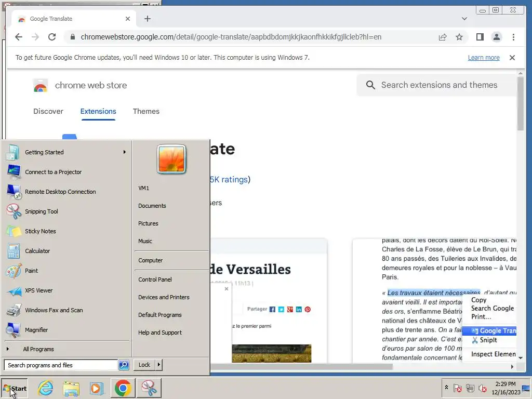Switch to Snipping Tool taskbar button
532x399 pixels.
click(x=149, y=388)
